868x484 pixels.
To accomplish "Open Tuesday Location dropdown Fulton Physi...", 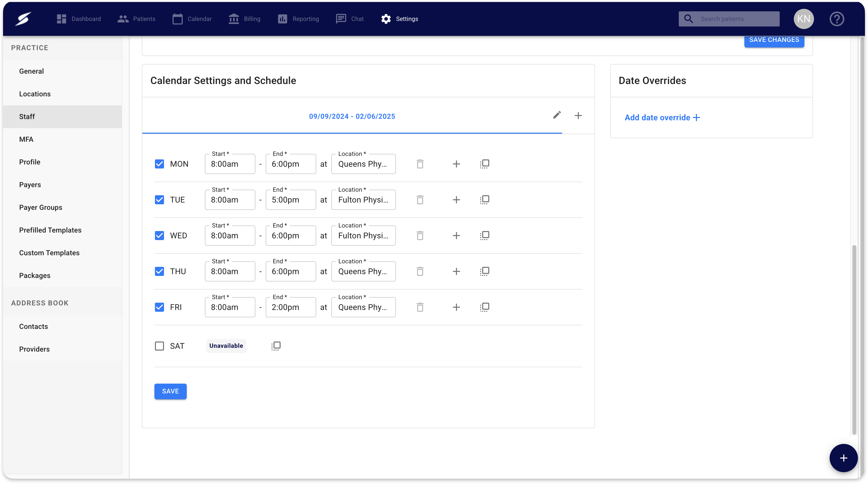I will 363,200.
